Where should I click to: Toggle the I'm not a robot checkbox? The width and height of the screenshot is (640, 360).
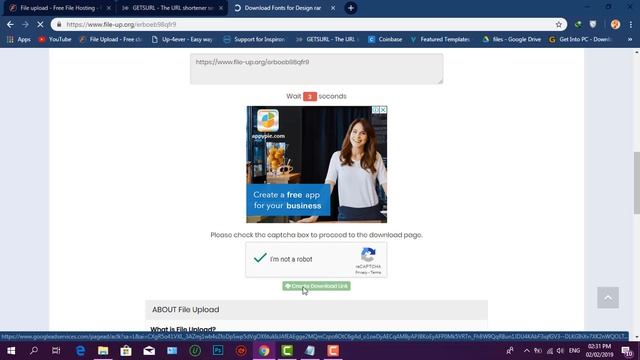pos(260,258)
